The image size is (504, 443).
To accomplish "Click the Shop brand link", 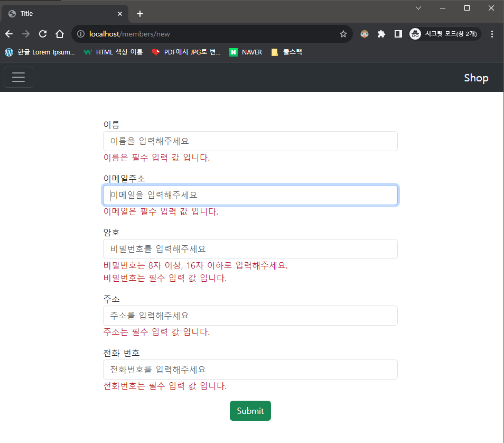I will coord(476,78).
